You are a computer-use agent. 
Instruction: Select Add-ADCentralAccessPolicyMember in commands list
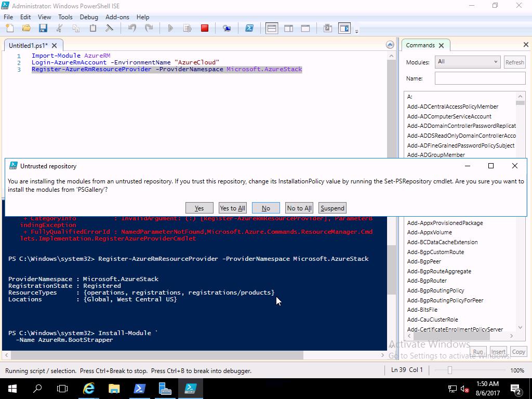click(x=453, y=107)
